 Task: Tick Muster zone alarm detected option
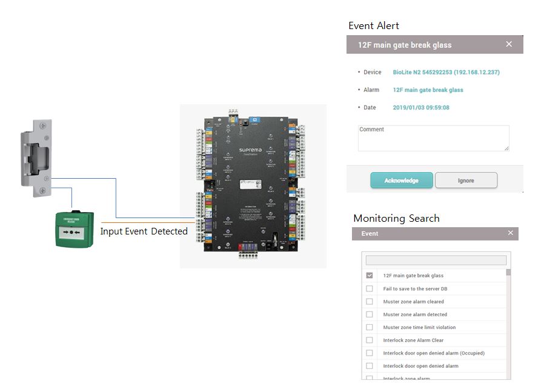click(370, 314)
